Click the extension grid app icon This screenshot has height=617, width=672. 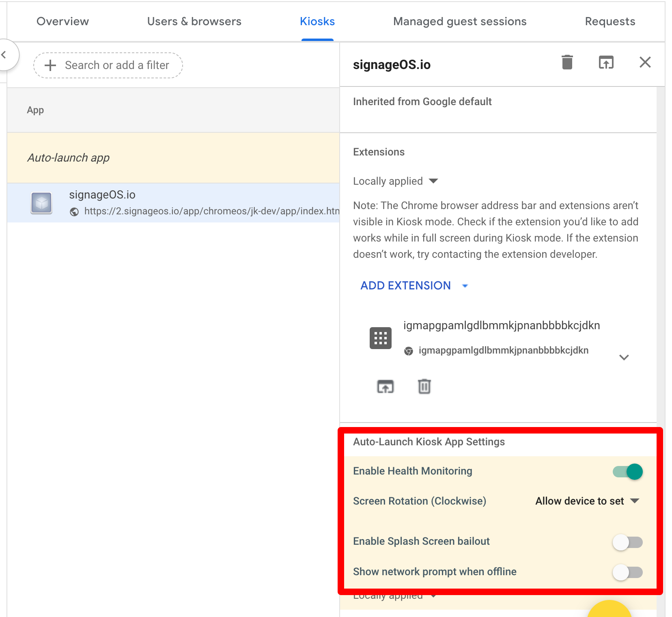(x=380, y=338)
